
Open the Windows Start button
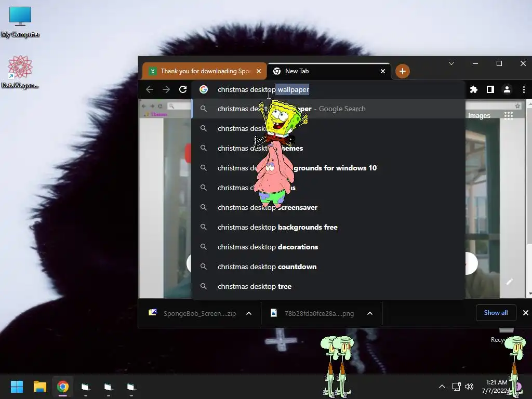(17, 387)
